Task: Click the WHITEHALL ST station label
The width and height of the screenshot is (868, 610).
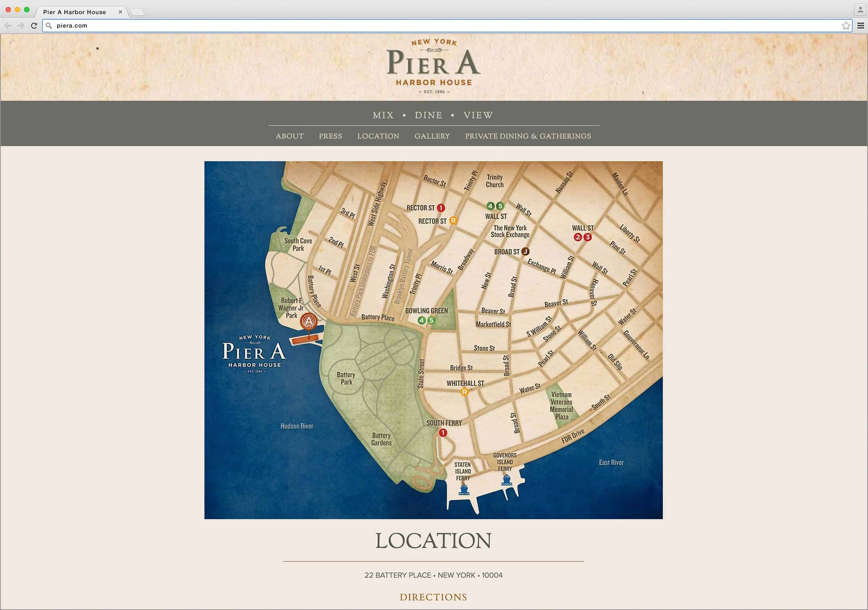Action: (465, 383)
